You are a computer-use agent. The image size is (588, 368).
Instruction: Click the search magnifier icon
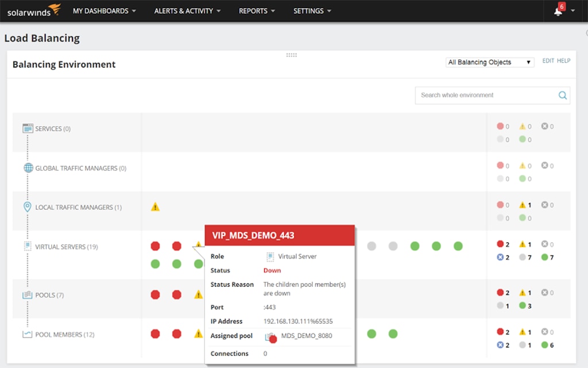[562, 95]
